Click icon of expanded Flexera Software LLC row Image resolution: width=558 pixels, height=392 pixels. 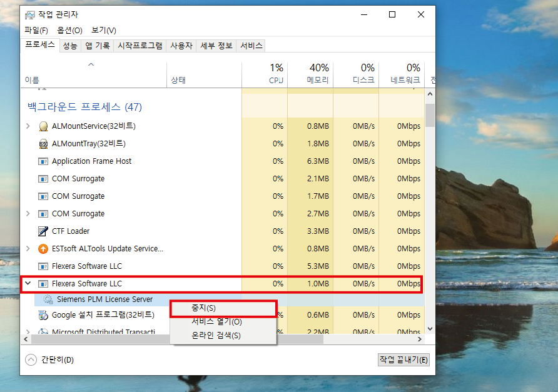[43, 284]
